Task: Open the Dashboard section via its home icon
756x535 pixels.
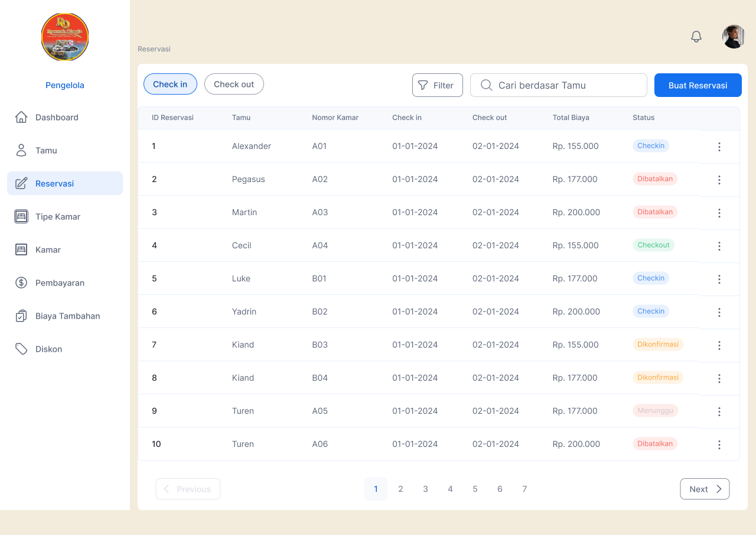Action: 21,117
